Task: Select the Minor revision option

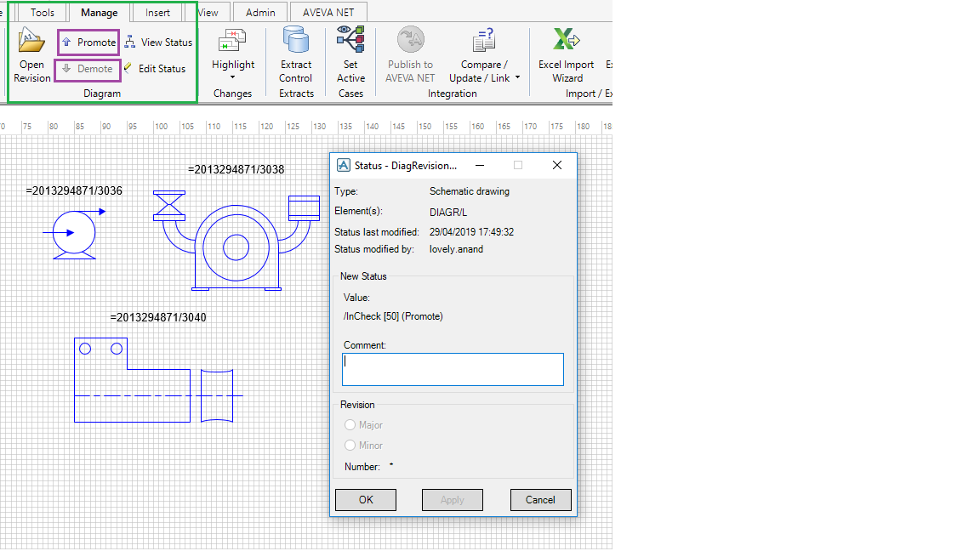Action: point(350,445)
